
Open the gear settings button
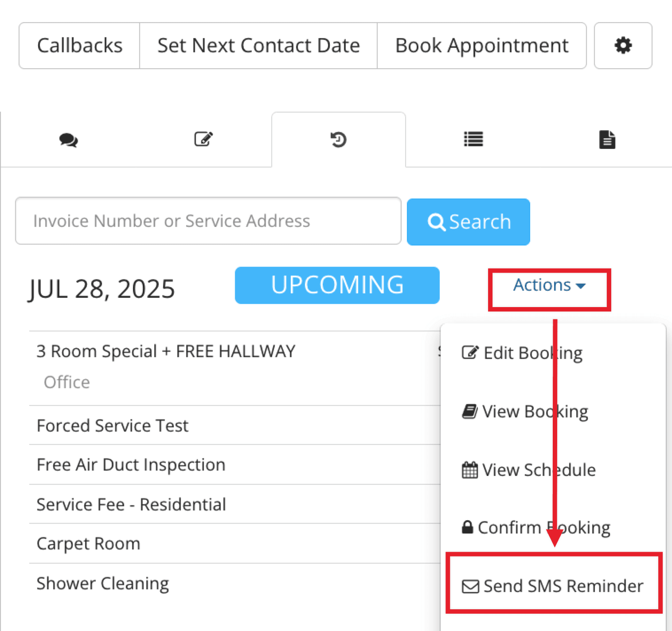623,46
